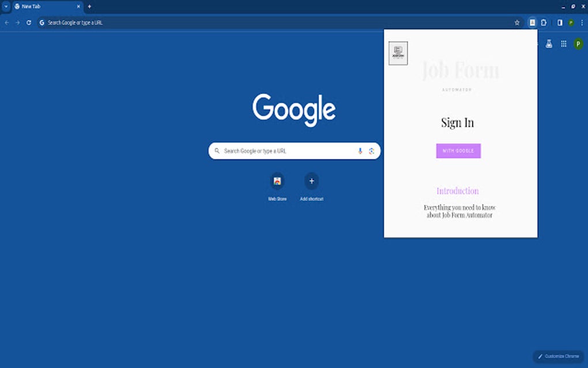Go back with the back arrow
The height and width of the screenshot is (368, 588).
(7, 22)
